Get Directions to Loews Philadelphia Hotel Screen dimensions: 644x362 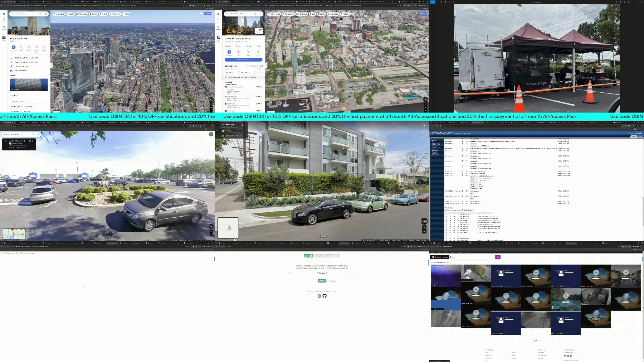229,53
